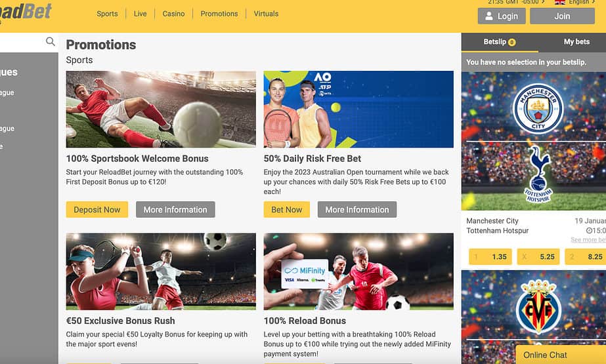This screenshot has width=606, height=364.
Task: Select away win odds 8.25
Action: click(586, 256)
